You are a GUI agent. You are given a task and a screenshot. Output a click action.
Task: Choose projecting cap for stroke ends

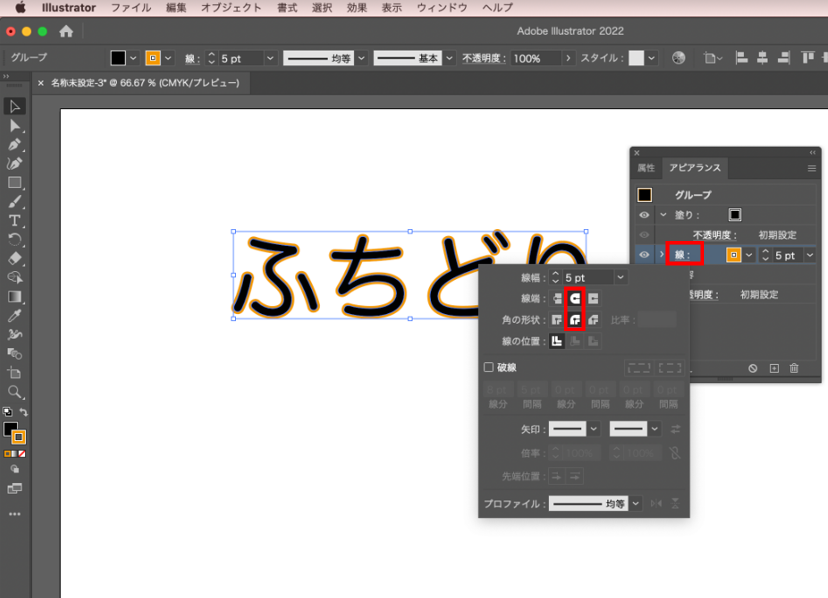coord(593,298)
